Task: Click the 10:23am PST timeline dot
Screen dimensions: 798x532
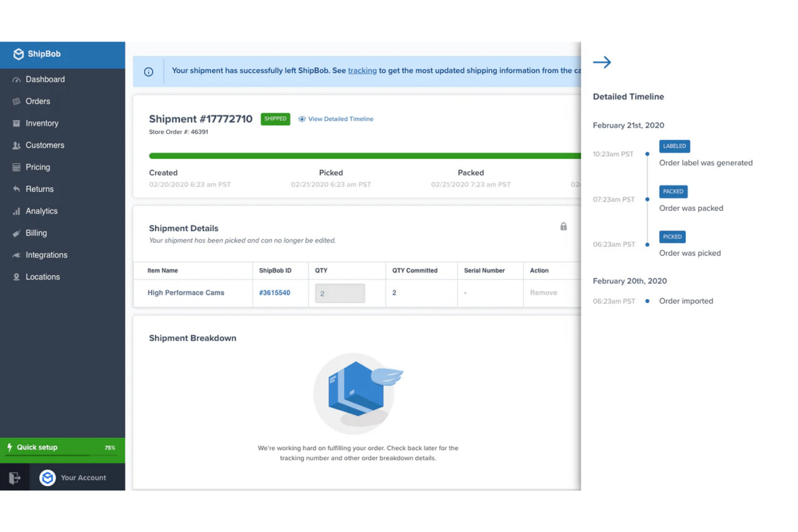Action: click(648, 154)
